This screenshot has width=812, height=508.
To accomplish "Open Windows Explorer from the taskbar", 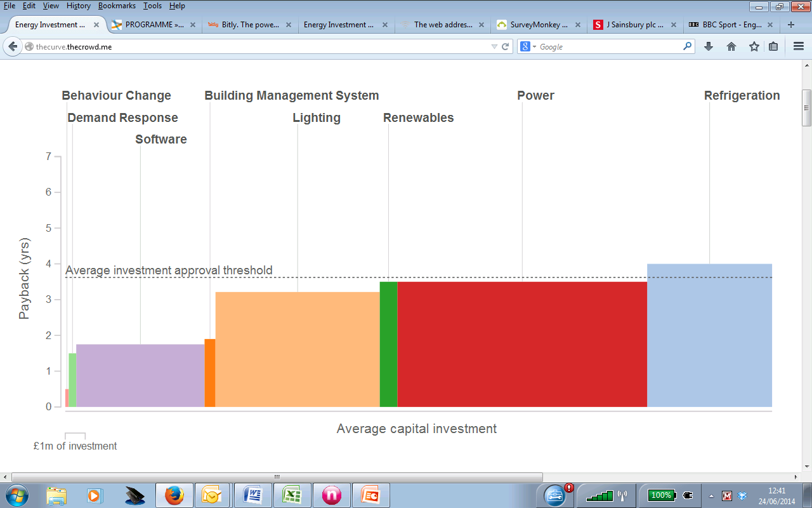I will coord(56,495).
